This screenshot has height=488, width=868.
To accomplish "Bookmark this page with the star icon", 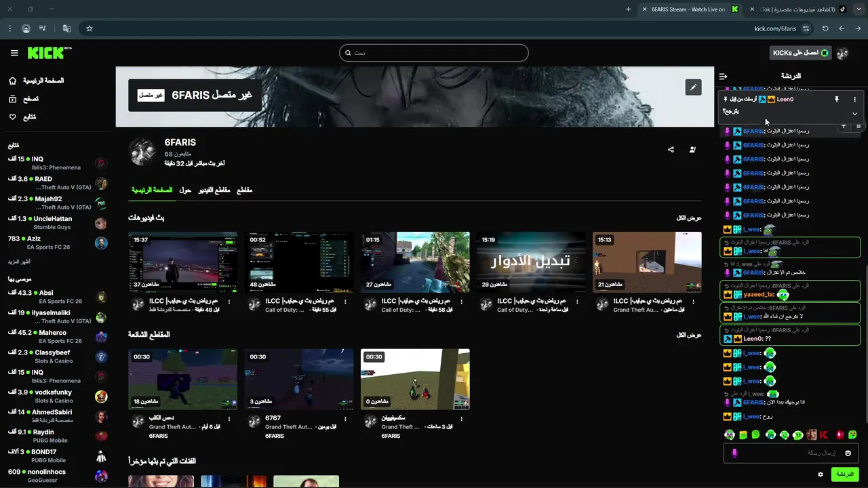I will coord(89,28).
